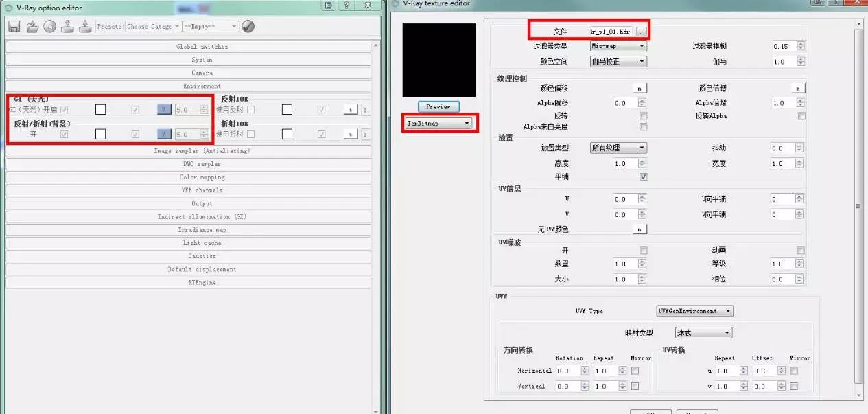Click the 'm' button next to 无UVW颜色
The height and width of the screenshot is (414, 868).
(640, 229)
